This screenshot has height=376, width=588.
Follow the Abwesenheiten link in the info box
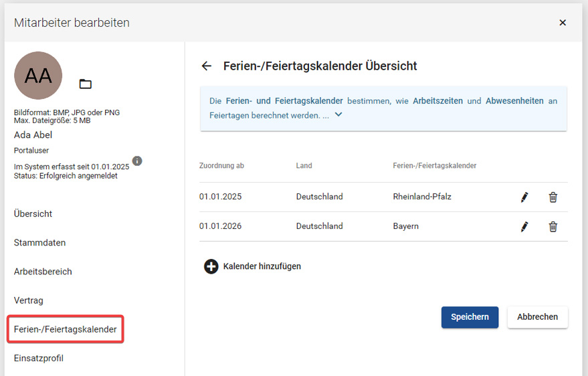[x=514, y=101]
